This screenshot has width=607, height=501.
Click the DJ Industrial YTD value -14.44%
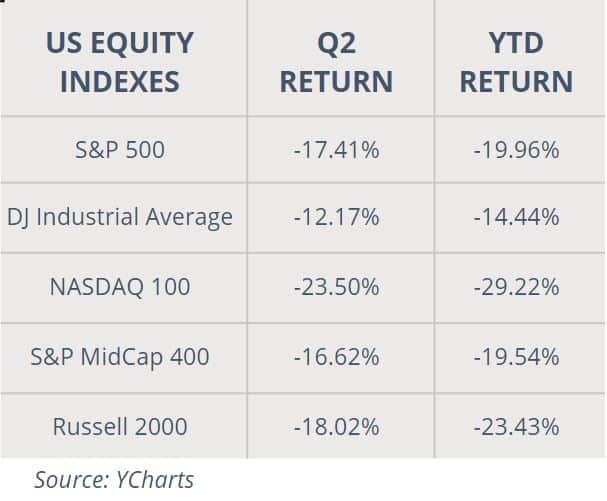pyautogui.click(x=516, y=217)
